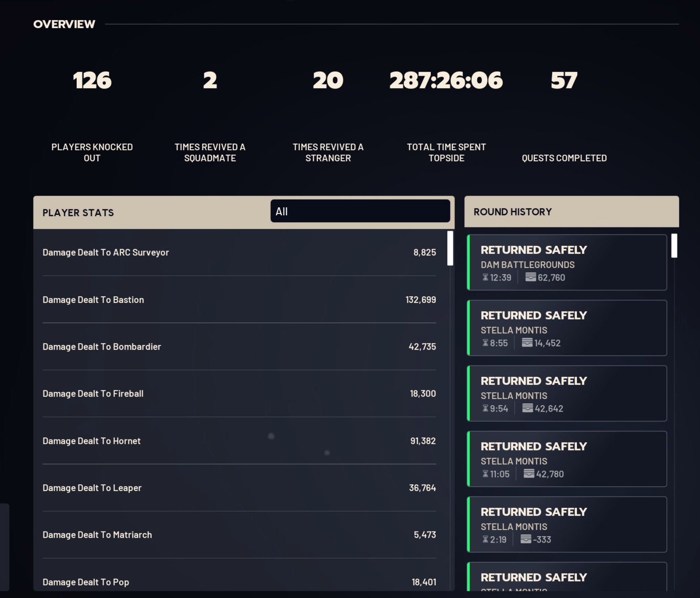
Task: Click the loot value icon beside 42,780
Action: (x=529, y=474)
